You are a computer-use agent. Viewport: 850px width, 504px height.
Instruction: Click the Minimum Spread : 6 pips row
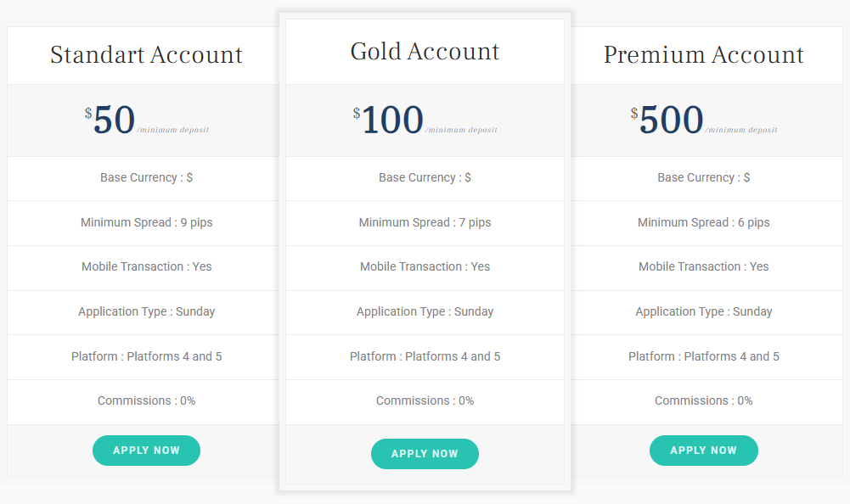pos(703,223)
